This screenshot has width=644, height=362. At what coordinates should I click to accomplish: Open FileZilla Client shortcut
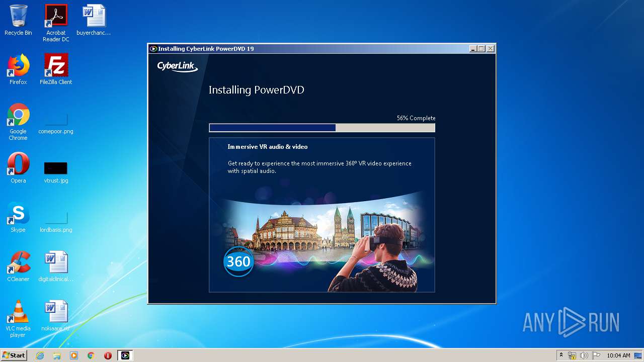click(56, 69)
